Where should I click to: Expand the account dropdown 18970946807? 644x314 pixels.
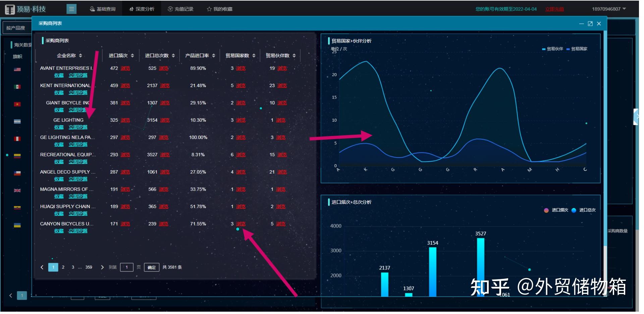pyautogui.click(x=609, y=9)
